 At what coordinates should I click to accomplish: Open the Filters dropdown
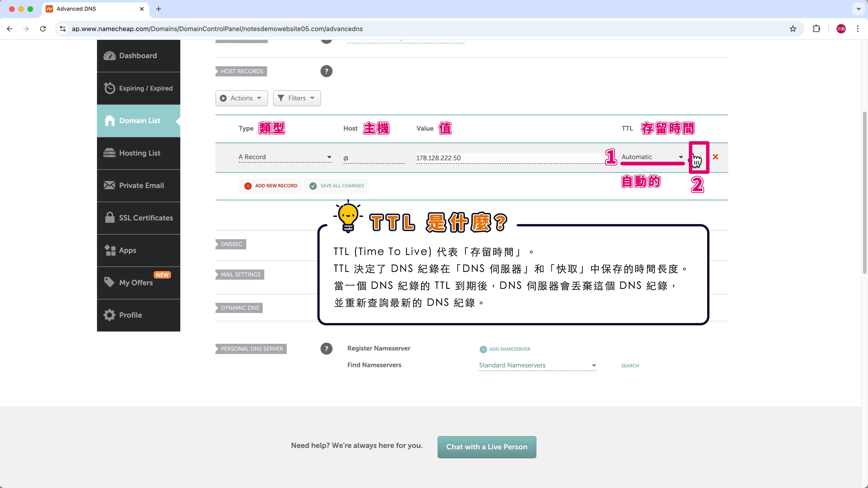pos(297,98)
